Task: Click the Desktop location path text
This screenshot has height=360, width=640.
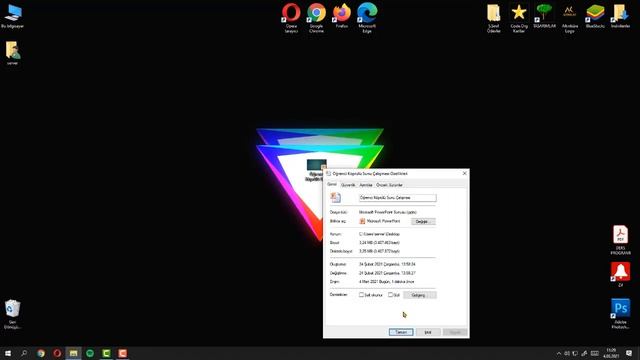Action: [379, 234]
